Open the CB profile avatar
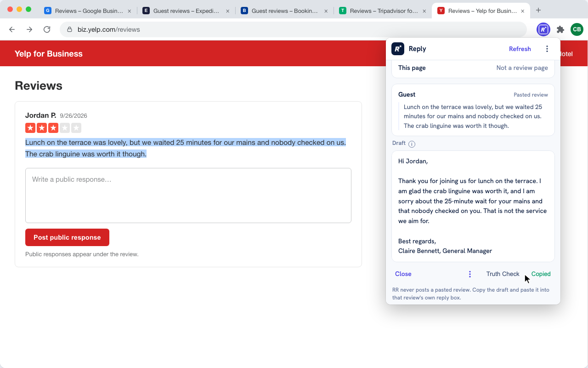This screenshot has height=368, width=588. 577,29
